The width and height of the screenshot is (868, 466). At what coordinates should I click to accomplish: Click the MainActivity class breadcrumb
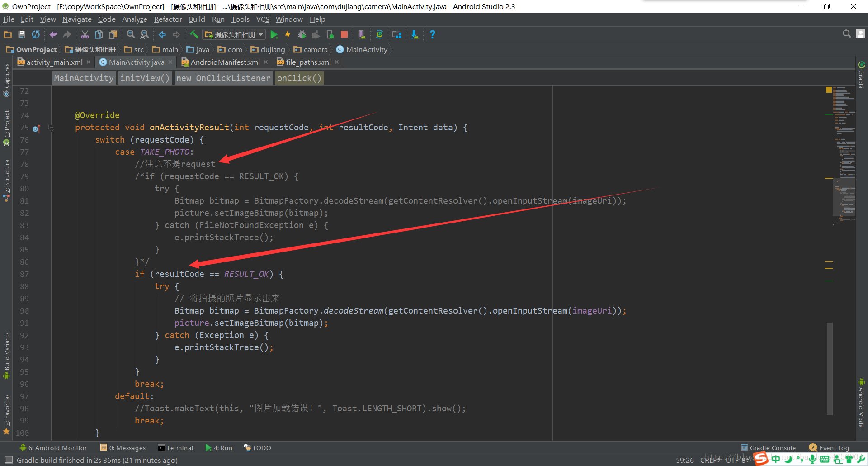pos(362,49)
